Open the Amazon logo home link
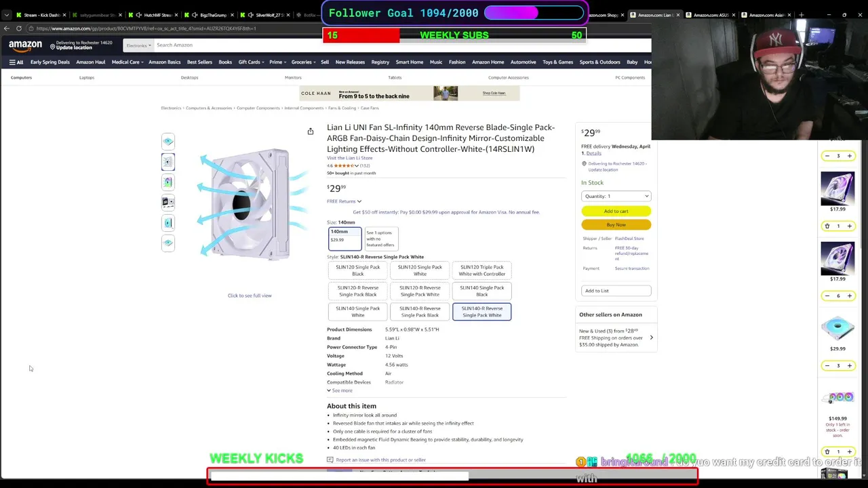 (25, 45)
